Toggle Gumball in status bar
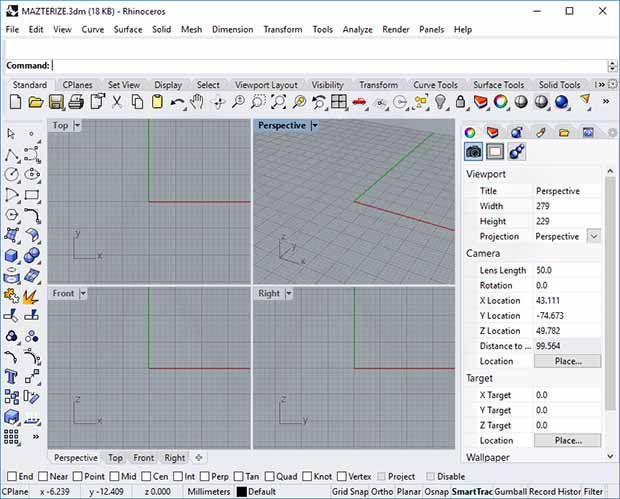This screenshot has width=620, height=499. [510, 491]
